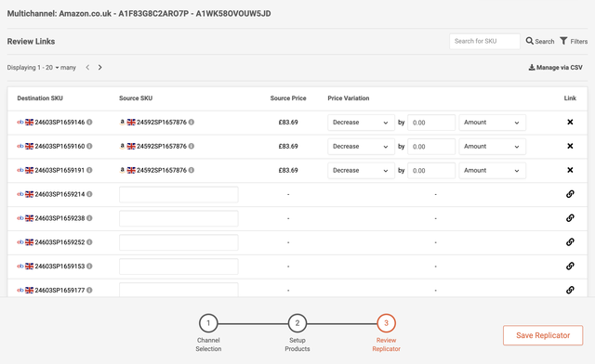Open Decrease dropdown for 24603SP1659146
Viewport: 595px width, 364px height.
(x=361, y=123)
